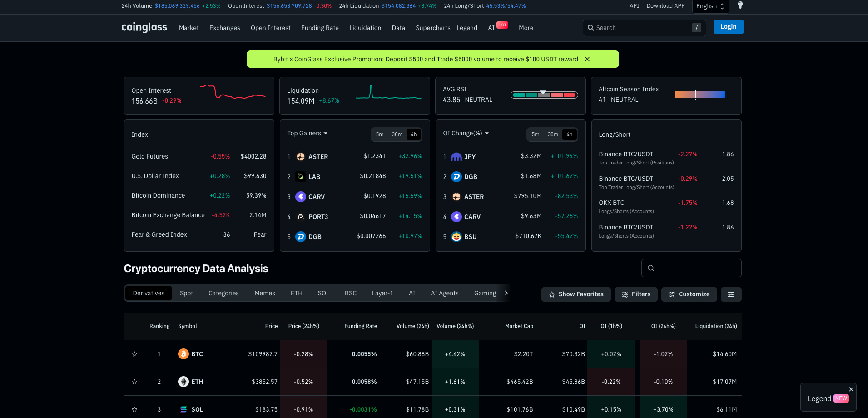
Task: Open table settings sliders icon button
Action: coord(731,294)
